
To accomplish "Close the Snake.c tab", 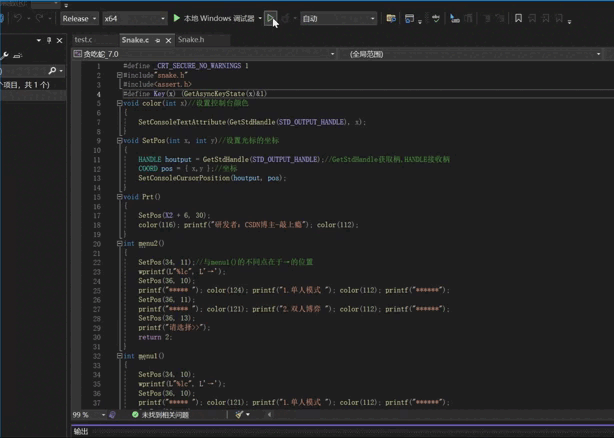I will (x=167, y=40).
